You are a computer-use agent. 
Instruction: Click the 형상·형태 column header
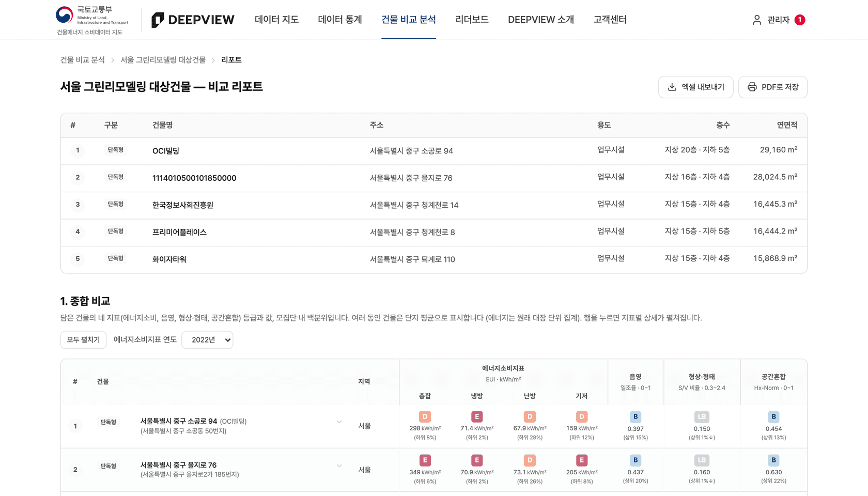(x=702, y=377)
